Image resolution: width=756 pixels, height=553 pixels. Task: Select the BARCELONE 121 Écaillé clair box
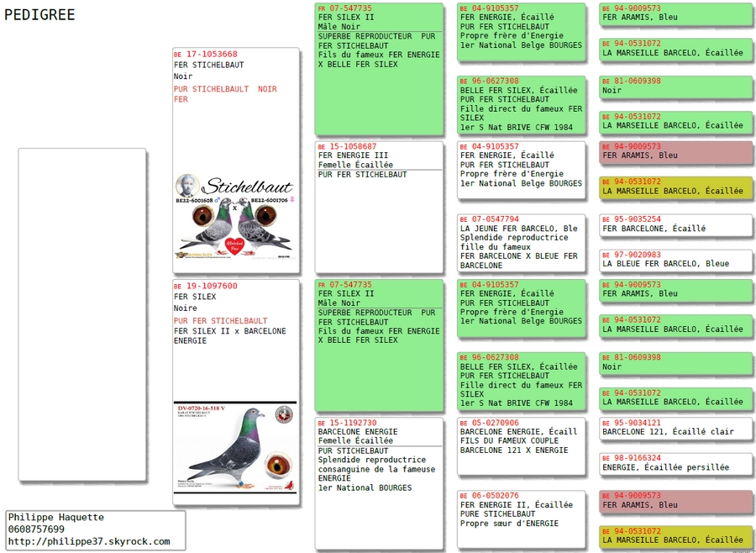click(675, 429)
